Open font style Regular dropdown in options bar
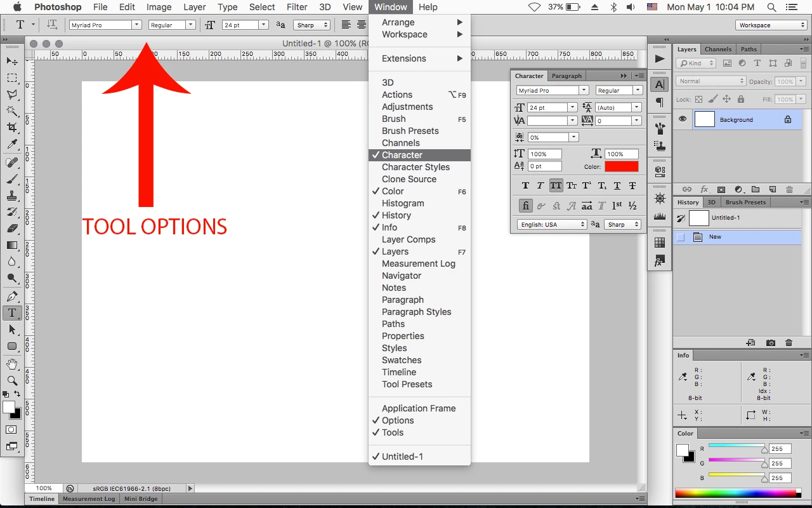 [190, 25]
